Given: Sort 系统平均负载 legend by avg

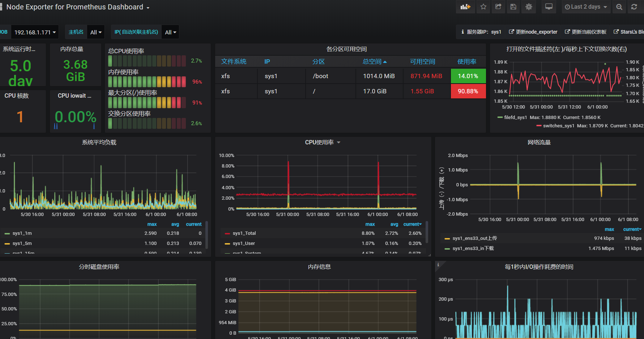Looking at the screenshot, I should pos(175,224).
